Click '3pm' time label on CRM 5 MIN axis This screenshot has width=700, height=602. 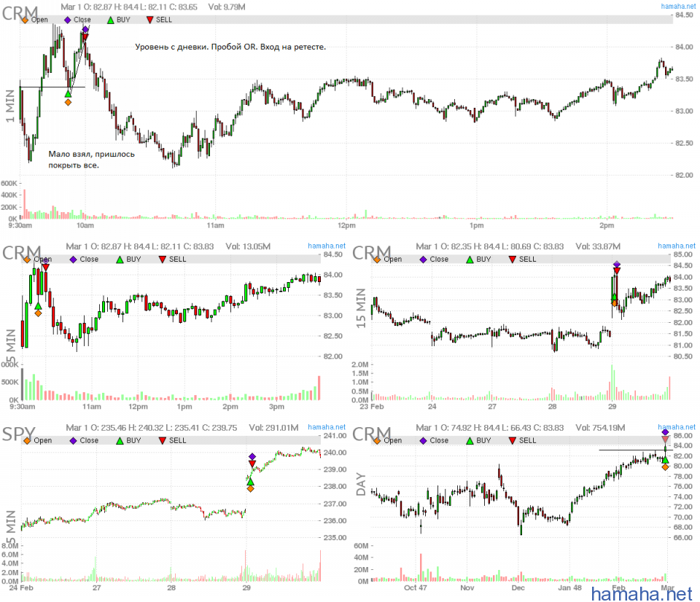coord(276,407)
